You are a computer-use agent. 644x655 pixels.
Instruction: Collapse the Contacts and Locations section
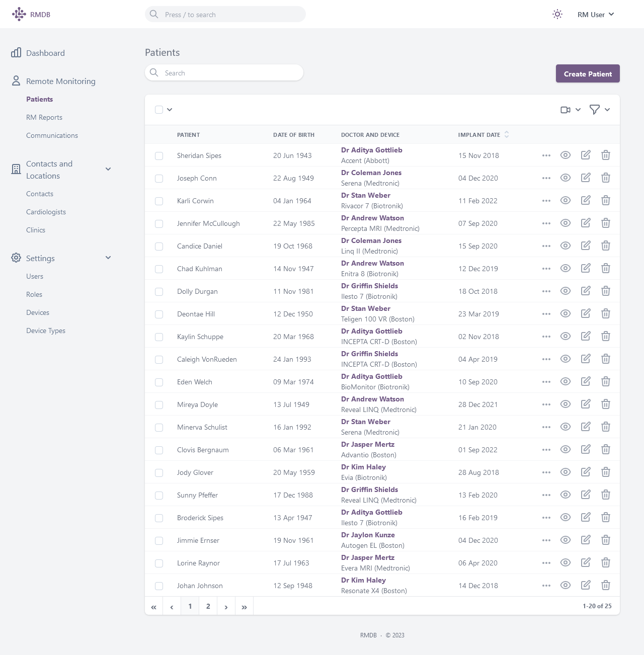(x=108, y=169)
